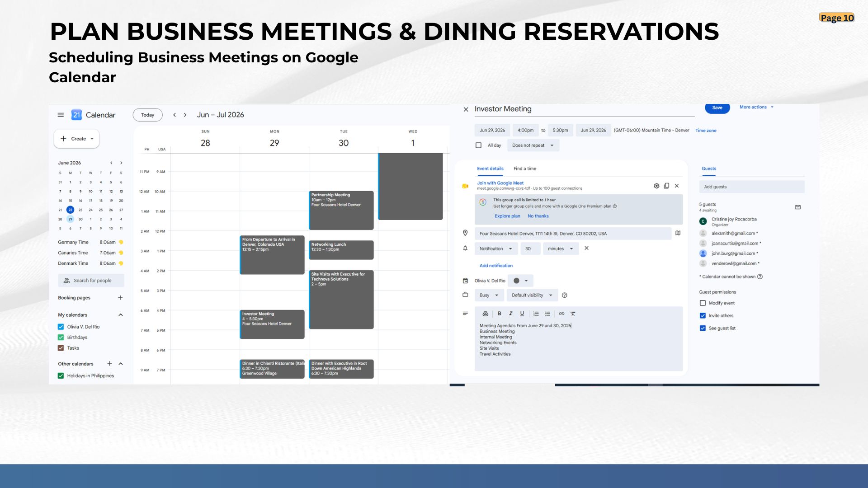
Task: Open help for Calendar cannot be shown
Action: pos(760,277)
